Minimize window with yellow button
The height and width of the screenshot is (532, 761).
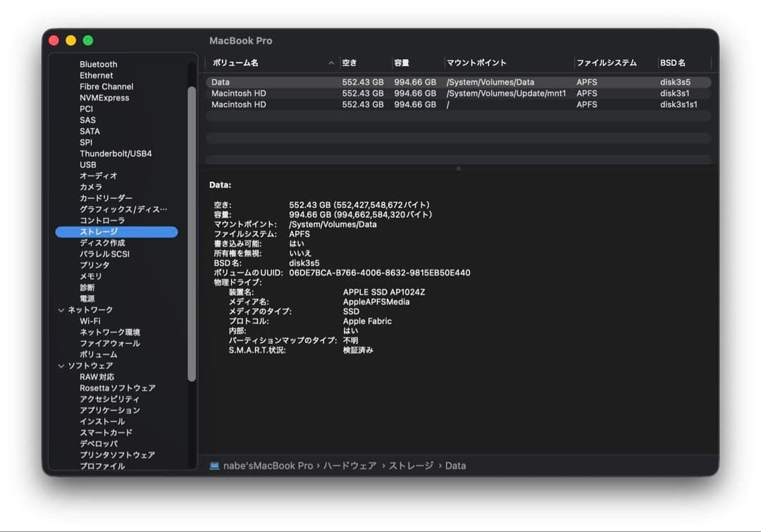click(71, 41)
